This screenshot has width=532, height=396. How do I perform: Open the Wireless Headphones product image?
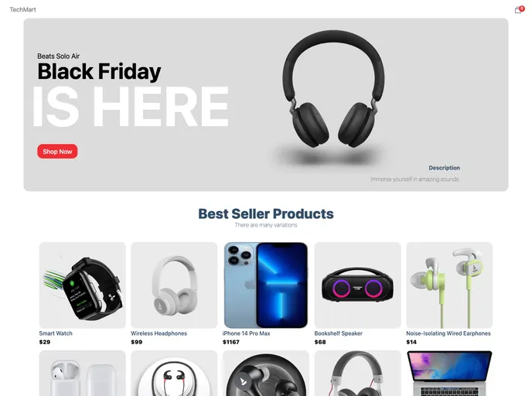(174, 285)
